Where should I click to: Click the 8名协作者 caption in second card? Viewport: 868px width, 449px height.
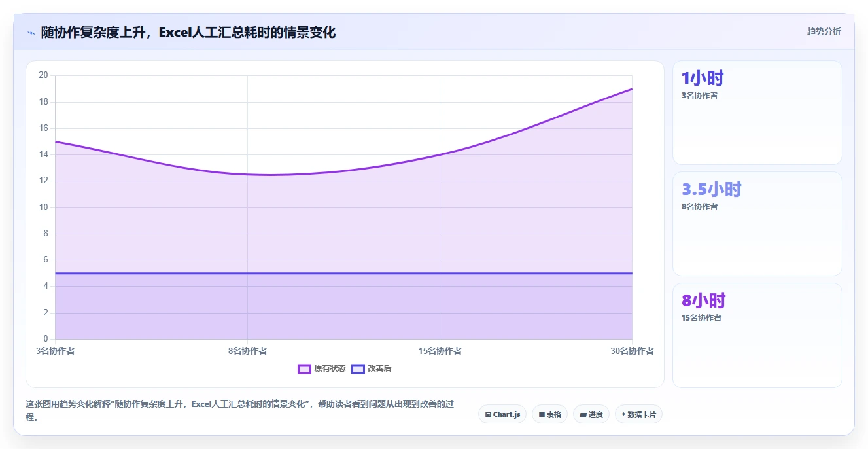(700, 207)
